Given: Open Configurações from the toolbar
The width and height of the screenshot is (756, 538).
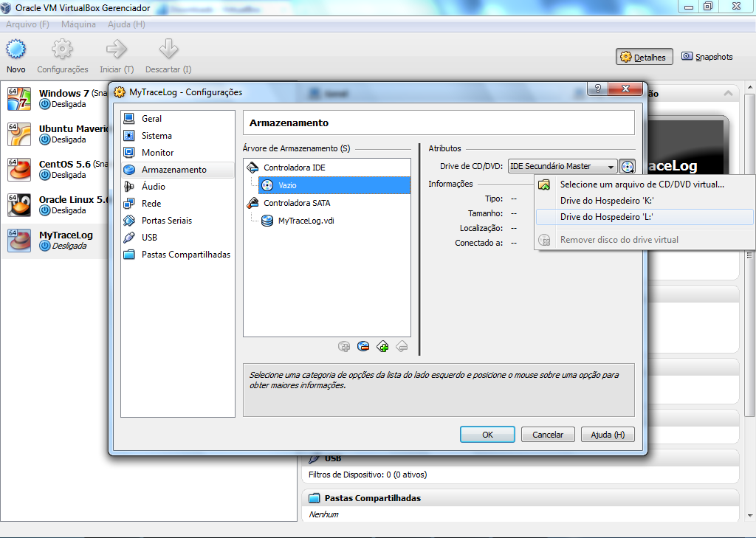Looking at the screenshot, I should (x=62, y=52).
